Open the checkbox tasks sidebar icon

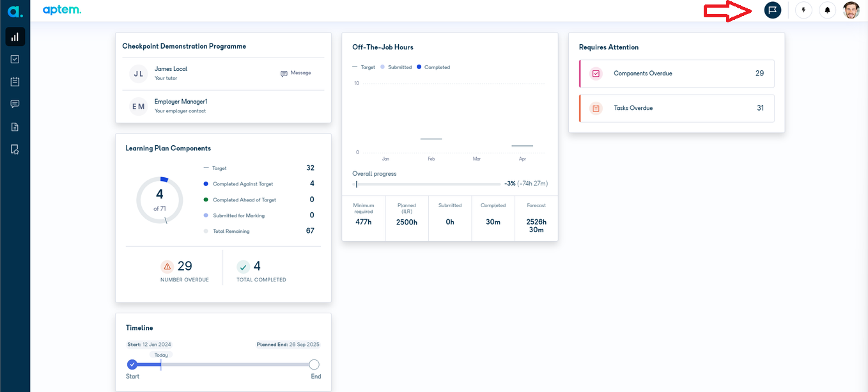click(15, 59)
